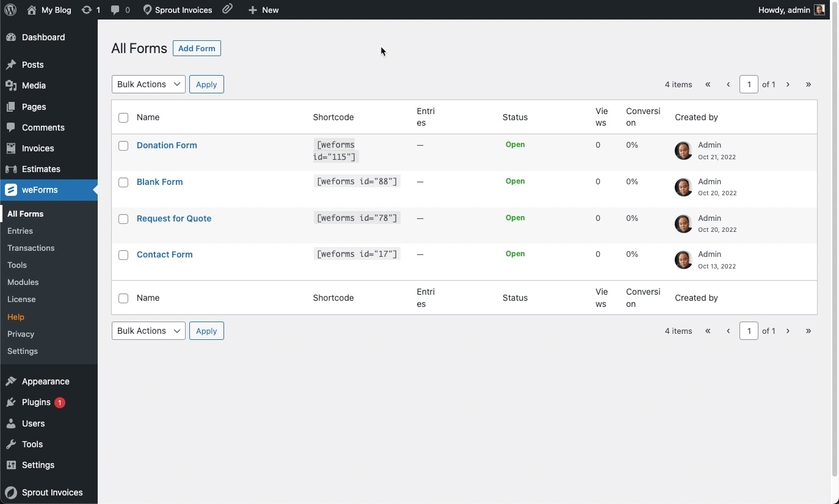Click the top page number input field
Viewport: 839px width, 504px height.
click(749, 84)
